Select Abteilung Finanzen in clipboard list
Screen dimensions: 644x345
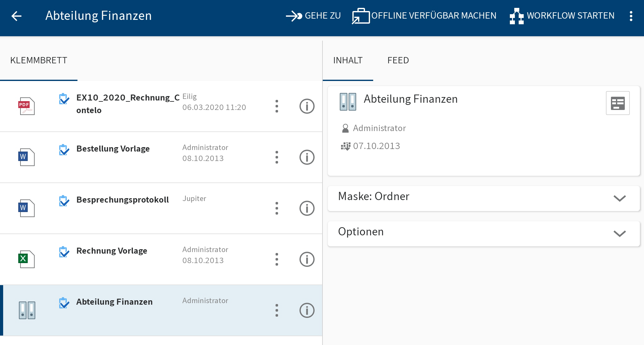161,310
